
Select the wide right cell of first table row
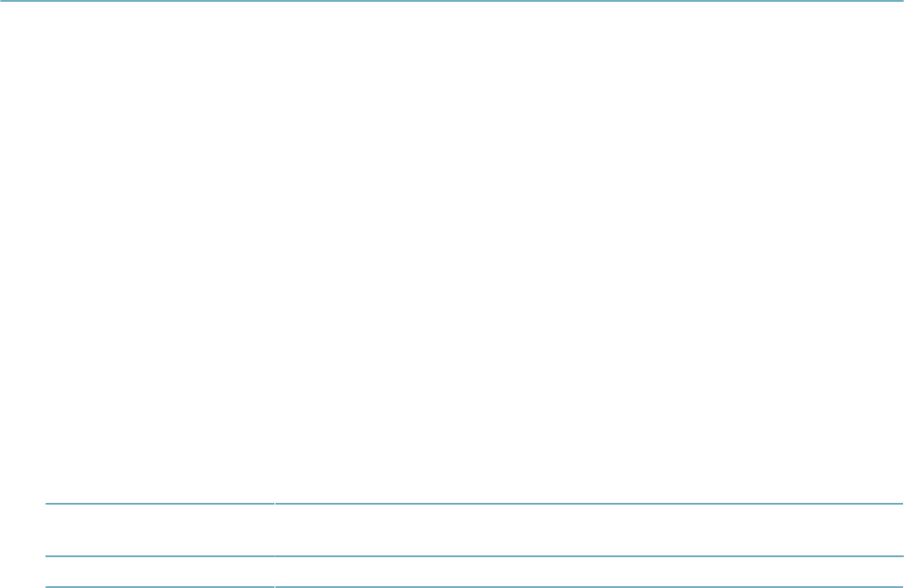tap(589, 530)
